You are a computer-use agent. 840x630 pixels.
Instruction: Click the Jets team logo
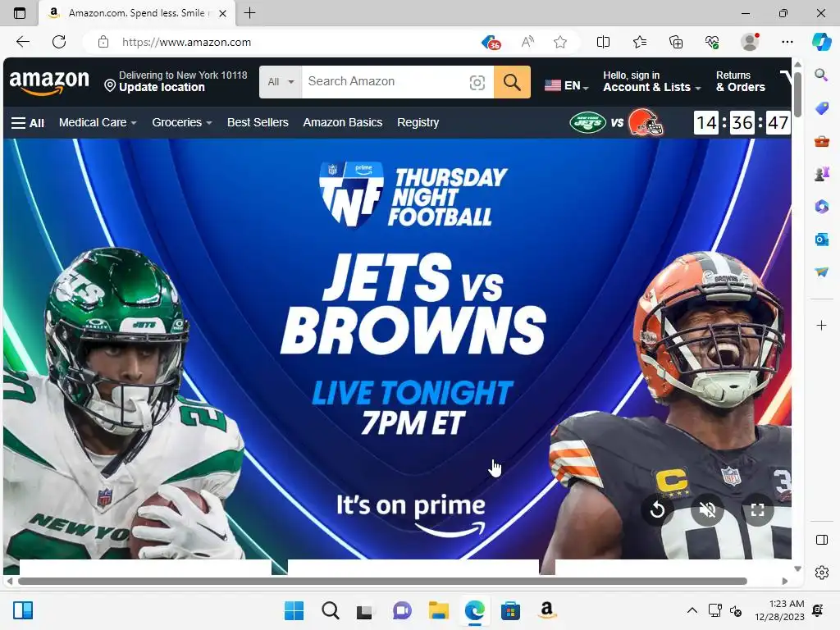587,123
